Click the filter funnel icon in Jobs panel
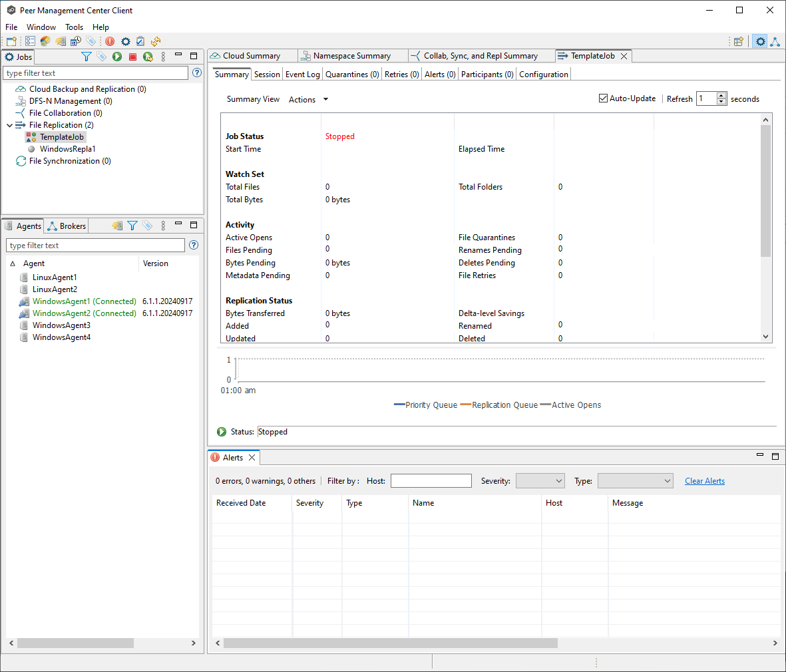Viewport: 786px width, 672px height. pos(86,57)
